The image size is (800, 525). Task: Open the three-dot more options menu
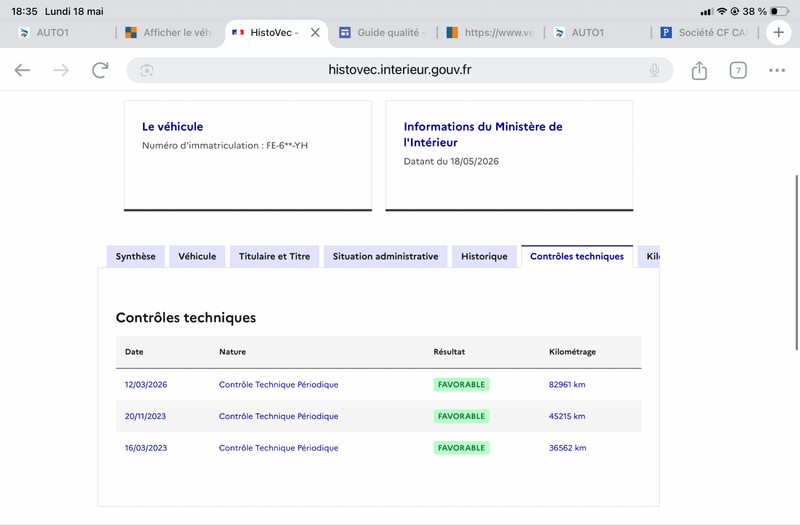coord(777,70)
